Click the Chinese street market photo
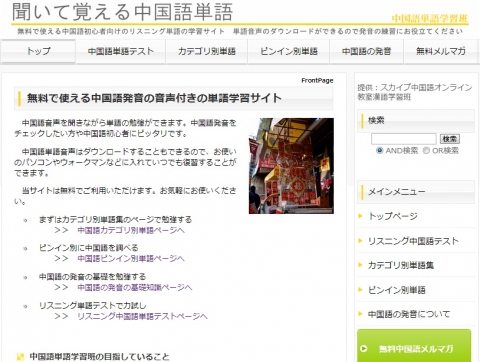This screenshot has height=362, width=480. (x=291, y=166)
